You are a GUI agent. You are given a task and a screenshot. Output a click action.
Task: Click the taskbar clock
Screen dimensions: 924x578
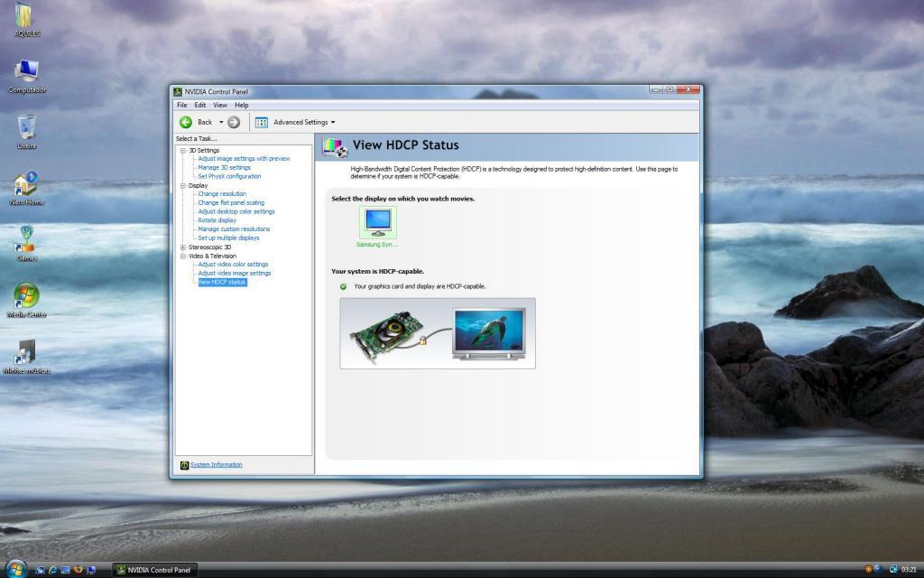coord(909,570)
